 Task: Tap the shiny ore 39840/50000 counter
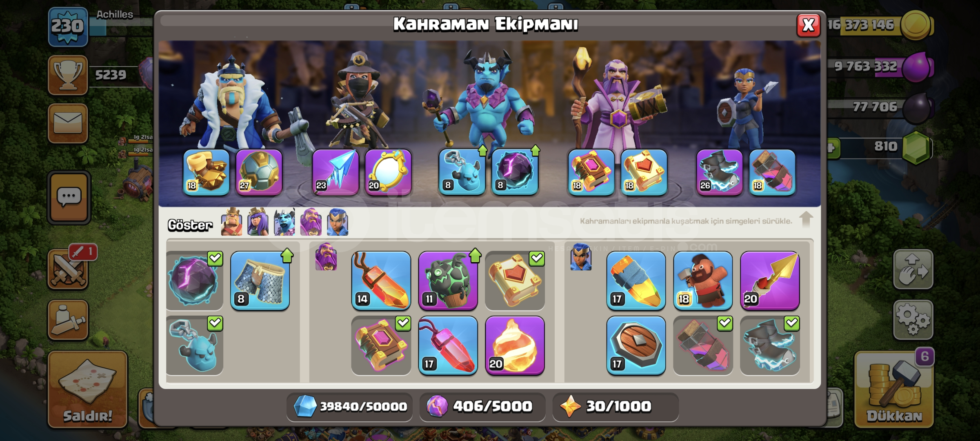350,407
